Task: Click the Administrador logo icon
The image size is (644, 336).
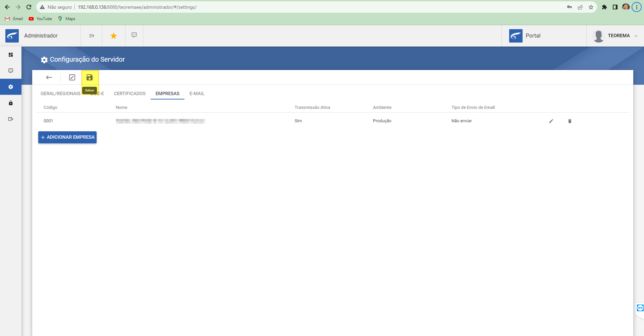Action: pyautogui.click(x=12, y=36)
